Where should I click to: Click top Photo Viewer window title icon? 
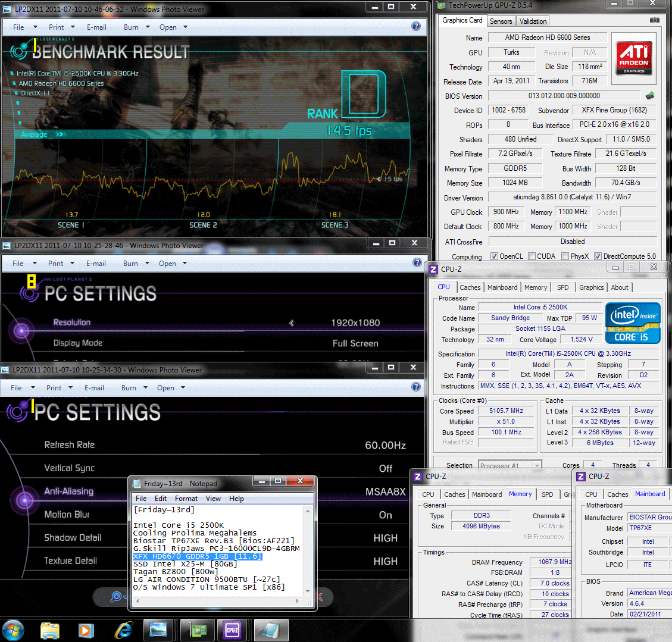tap(7, 9)
